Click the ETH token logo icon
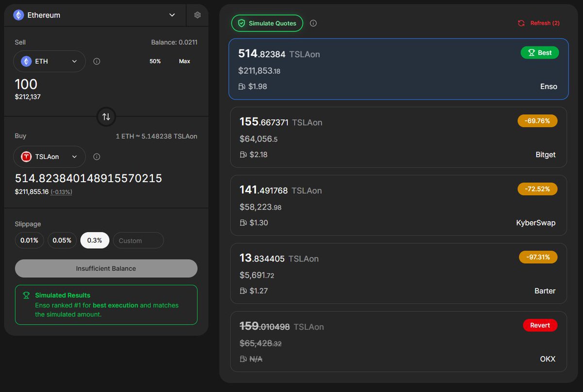583x392 pixels. 26,61
